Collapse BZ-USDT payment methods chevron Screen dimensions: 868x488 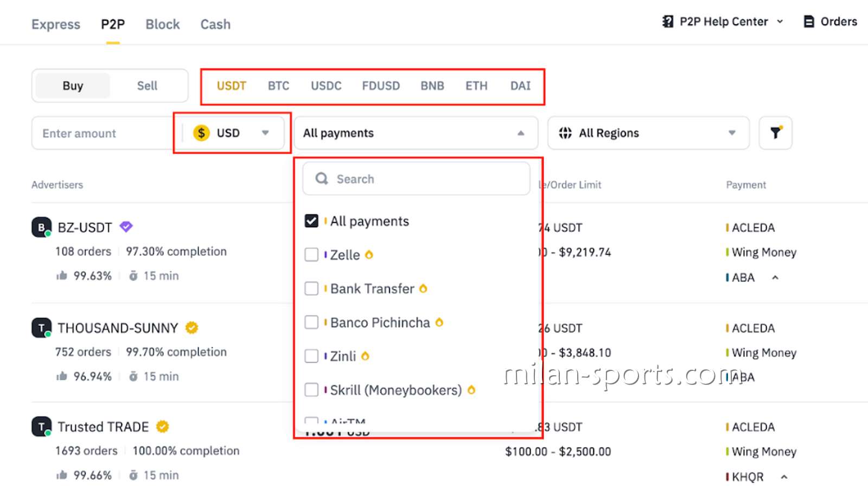coord(775,278)
